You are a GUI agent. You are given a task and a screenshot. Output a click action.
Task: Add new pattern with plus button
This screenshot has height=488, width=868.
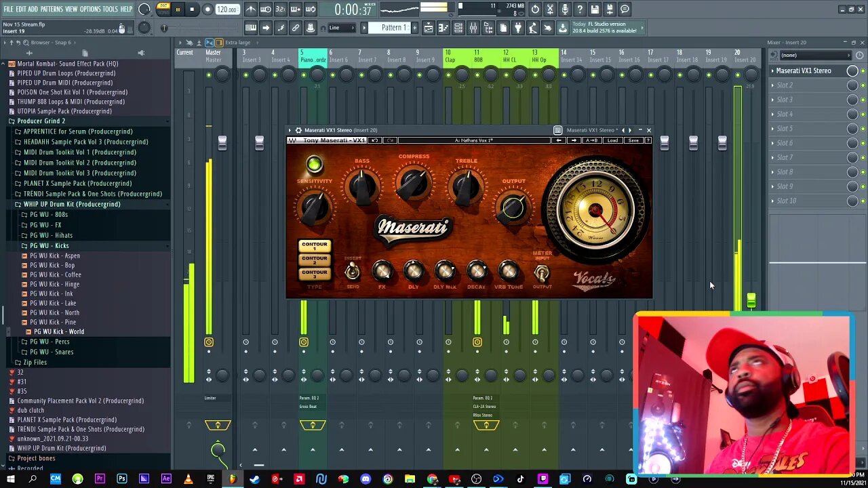[414, 28]
